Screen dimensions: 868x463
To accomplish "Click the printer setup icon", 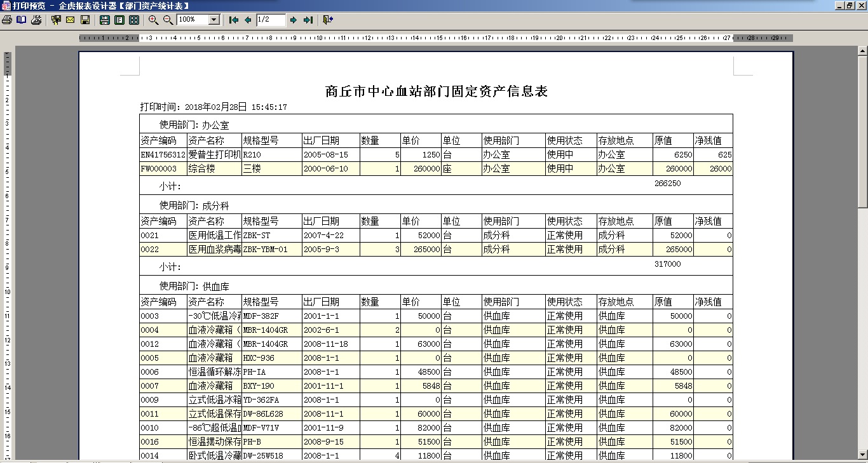I will click(36, 20).
